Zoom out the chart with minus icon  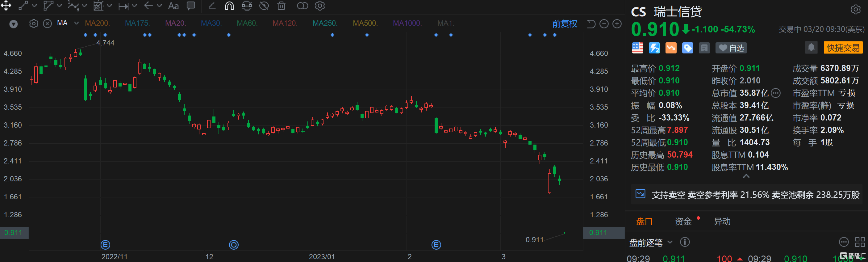[604, 24]
